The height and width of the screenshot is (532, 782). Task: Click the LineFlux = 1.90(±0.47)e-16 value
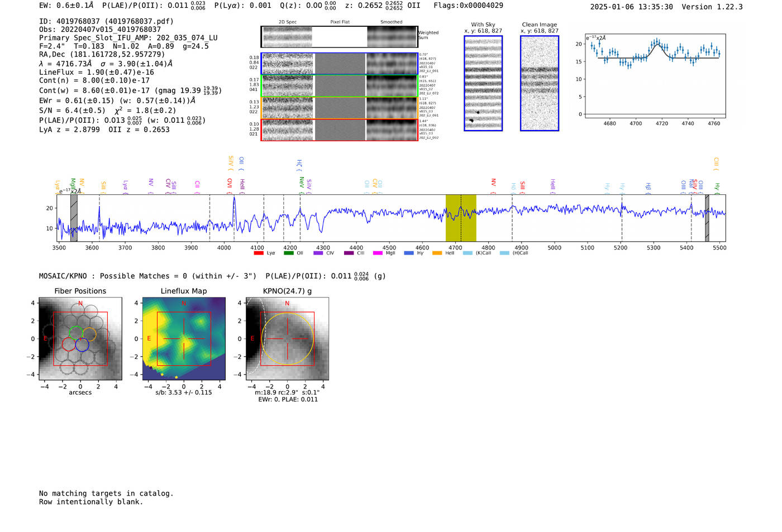tap(97, 72)
